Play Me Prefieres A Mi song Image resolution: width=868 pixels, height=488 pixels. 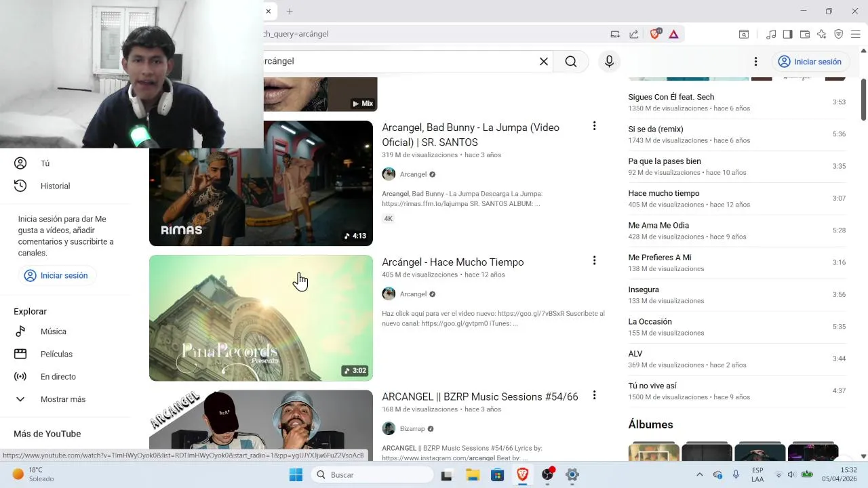coord(736,263)
